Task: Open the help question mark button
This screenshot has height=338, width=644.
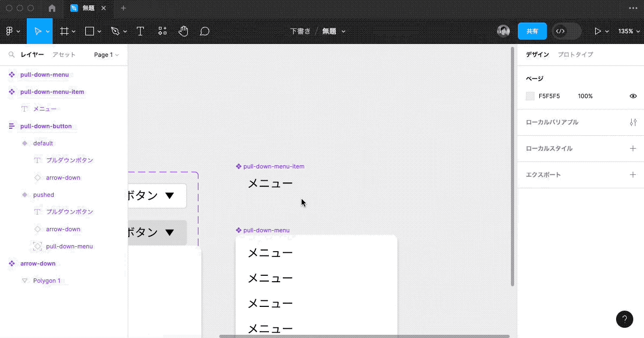Action: click(x=624, y=319)
